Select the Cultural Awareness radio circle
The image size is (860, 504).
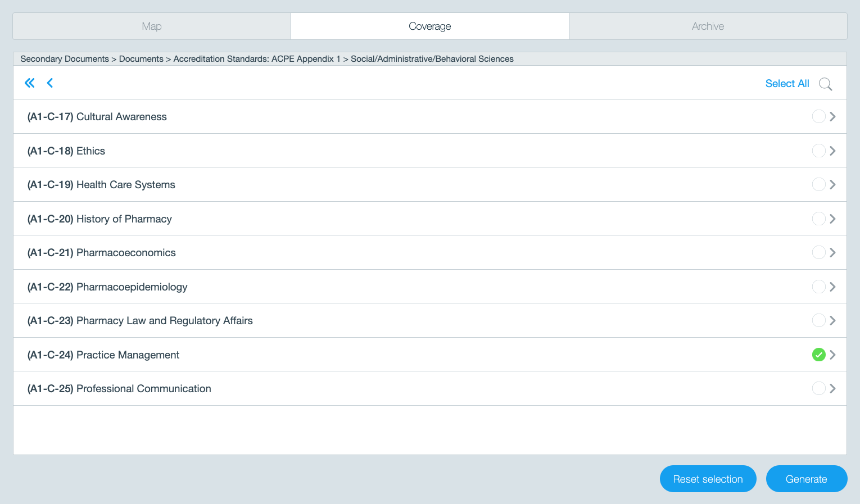[x=819, y=116]
